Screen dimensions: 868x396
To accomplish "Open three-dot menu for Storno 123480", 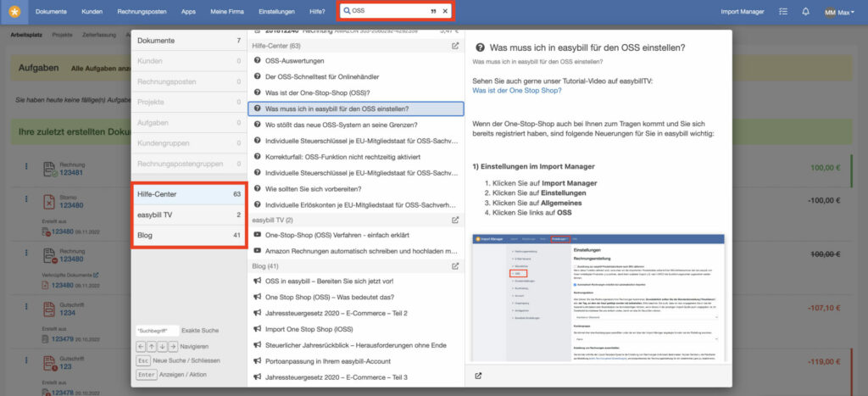I will pos(26,198).
